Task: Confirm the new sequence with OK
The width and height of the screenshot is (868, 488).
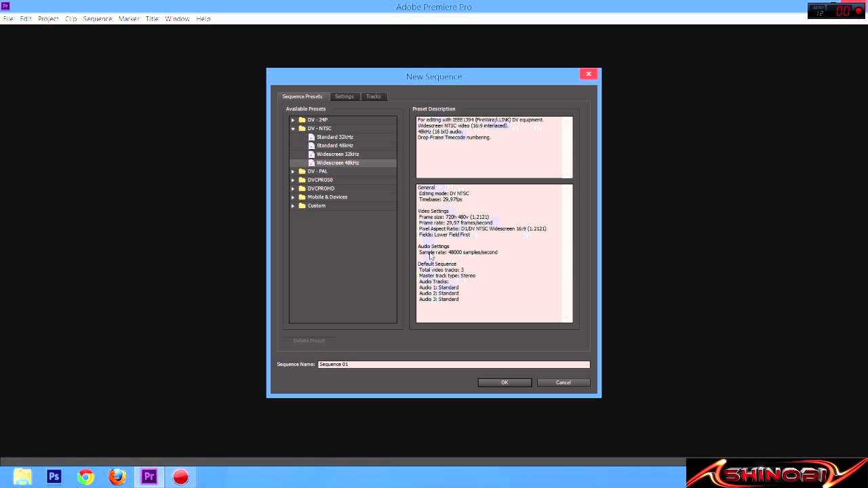Action: (x=505, y=382)
